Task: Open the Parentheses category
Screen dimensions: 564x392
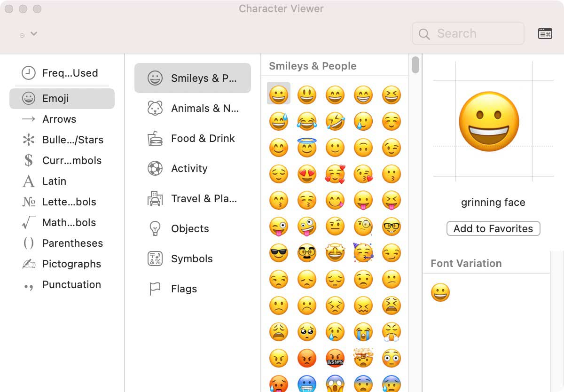Action: click(62, 243)
